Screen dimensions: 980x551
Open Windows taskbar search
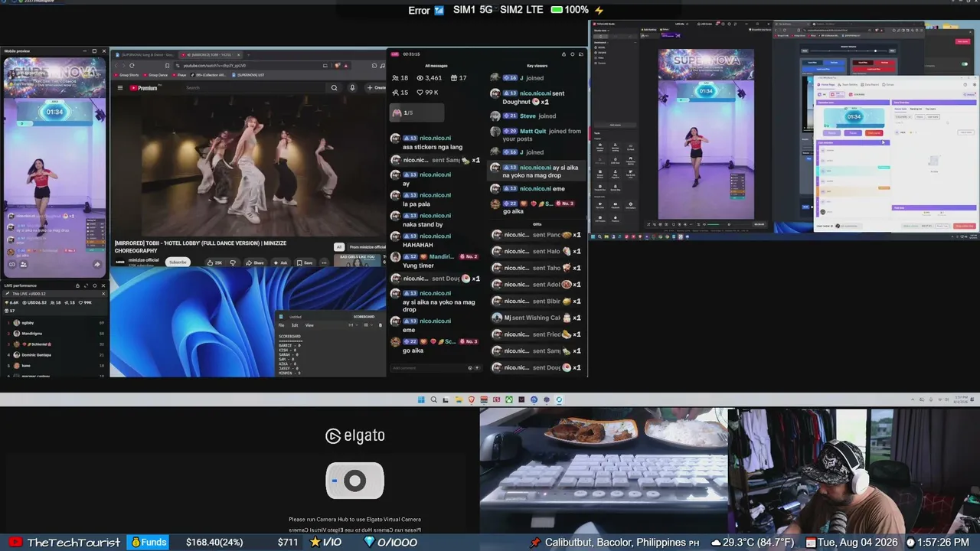(x=433, y=399)
